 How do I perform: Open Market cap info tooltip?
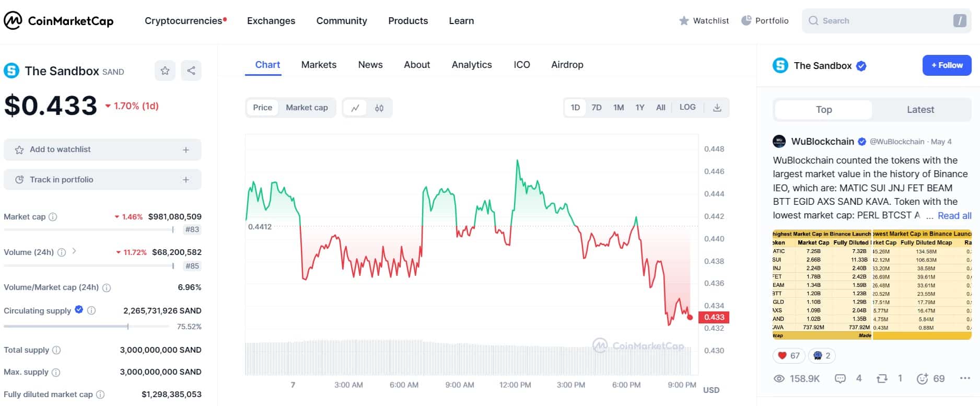coord(53,216)
